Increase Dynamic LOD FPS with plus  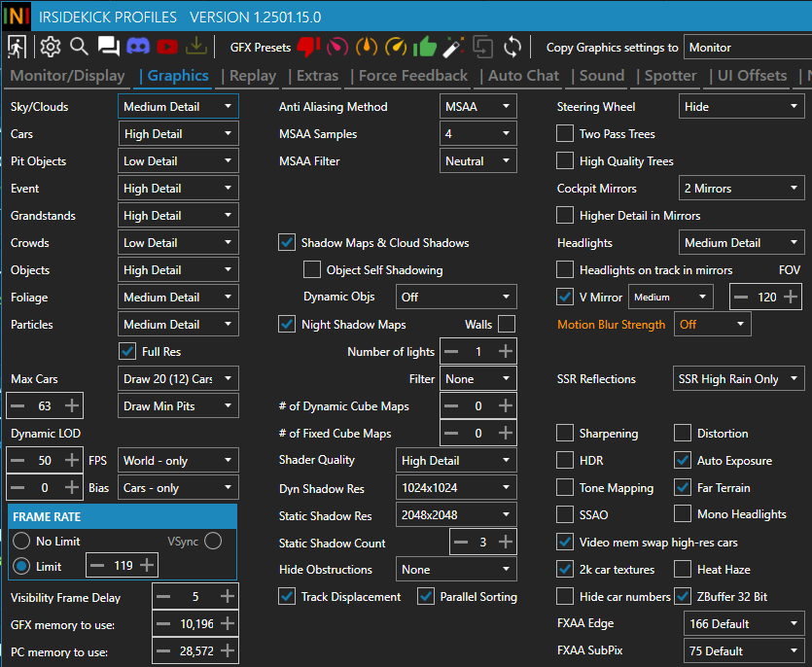point(72,460)
